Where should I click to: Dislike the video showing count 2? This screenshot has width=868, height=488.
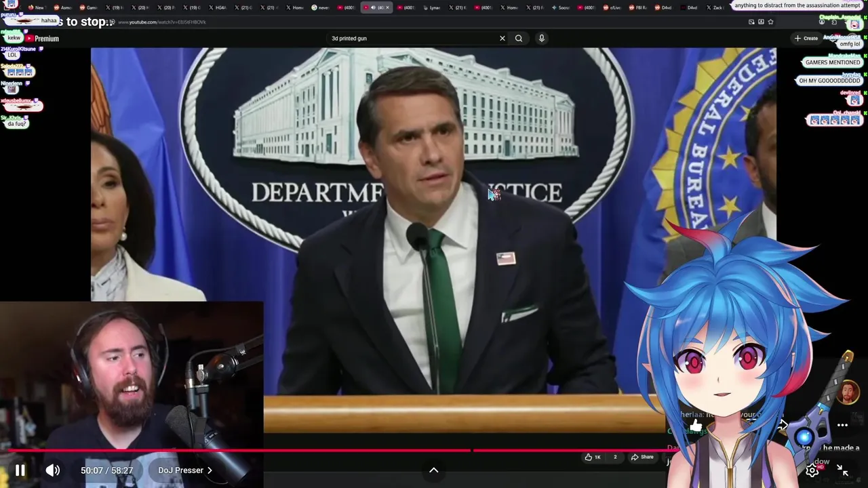[615, 457]
